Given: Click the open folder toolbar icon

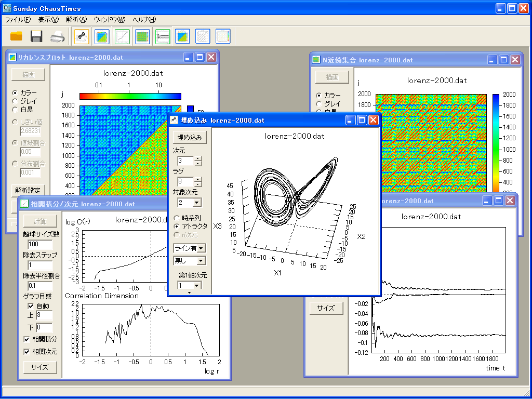Looking at the screenshot, I should click(x=17, y=36).
